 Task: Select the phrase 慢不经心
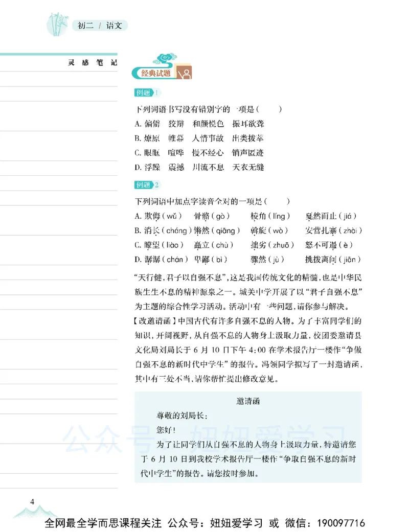(x=208, y=153)
